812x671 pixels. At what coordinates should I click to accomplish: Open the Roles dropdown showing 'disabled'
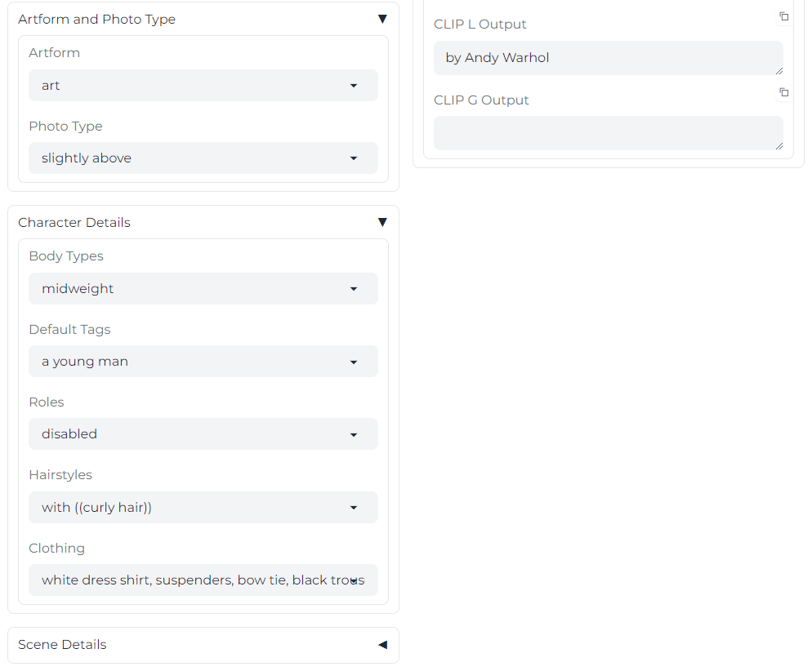pos(203,434)
